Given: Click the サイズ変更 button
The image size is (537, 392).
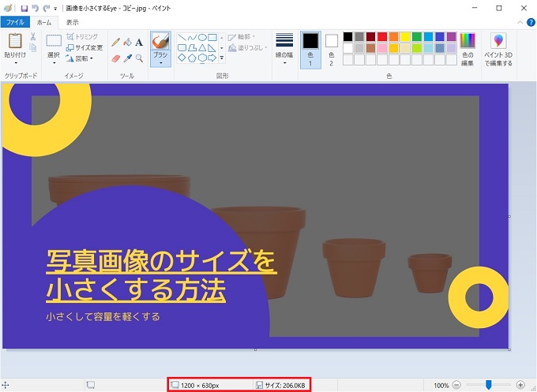Looking at the screenshot, I should (x=84, y=47).
